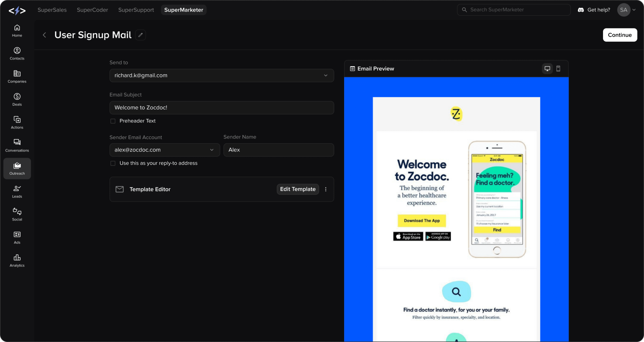The height and width of the screenshot is (342, 644).
Task: Open Social in the sidebar
Action: (17, 215)
